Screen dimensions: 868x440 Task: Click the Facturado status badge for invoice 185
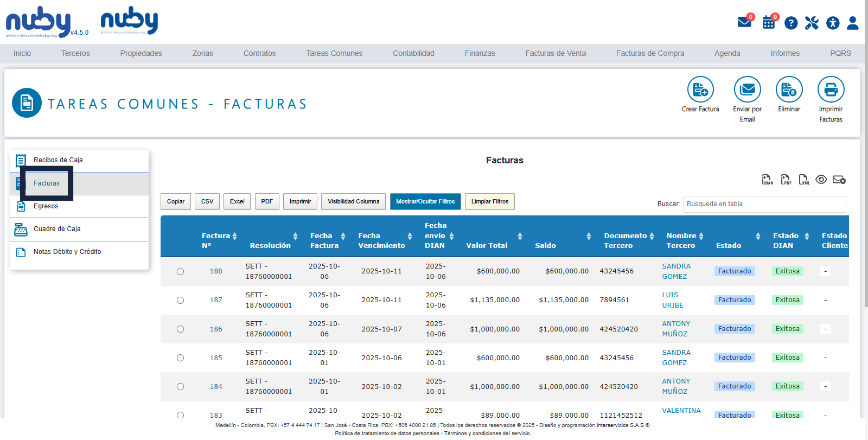pyautogui.click(x=735, y=358)
